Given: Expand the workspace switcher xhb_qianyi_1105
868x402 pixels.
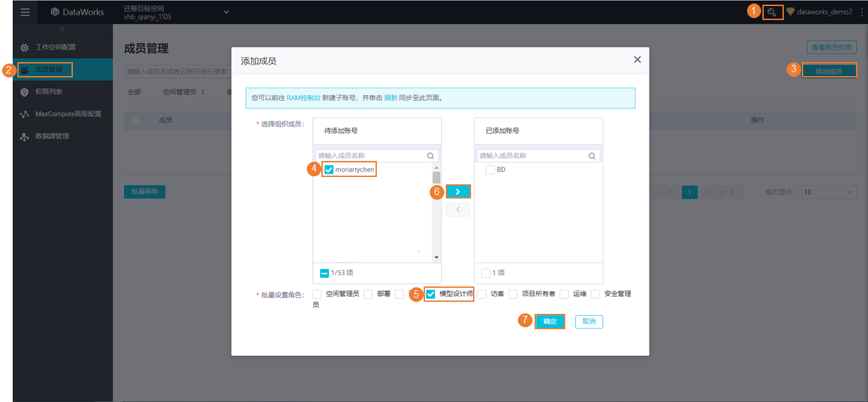Looking at the screenshot, I should point(226,12).
